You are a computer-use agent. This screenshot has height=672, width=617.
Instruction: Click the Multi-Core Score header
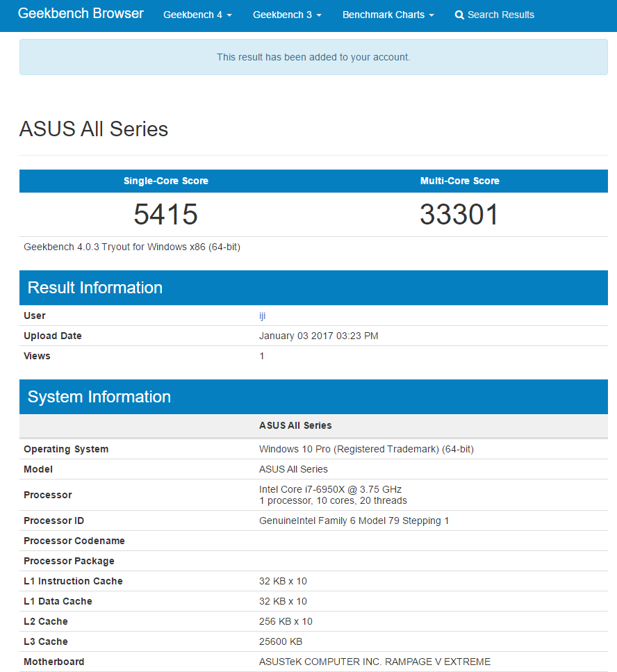click(460, 181)
